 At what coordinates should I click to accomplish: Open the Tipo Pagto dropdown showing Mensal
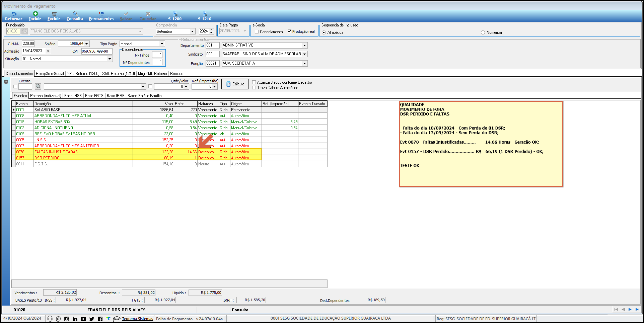tap(162, 44)
